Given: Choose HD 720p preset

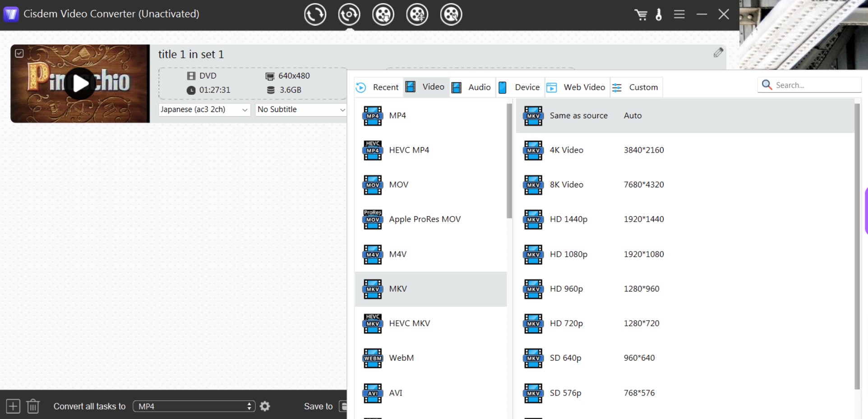Looking at the screenshot, I should coord(685,323).
